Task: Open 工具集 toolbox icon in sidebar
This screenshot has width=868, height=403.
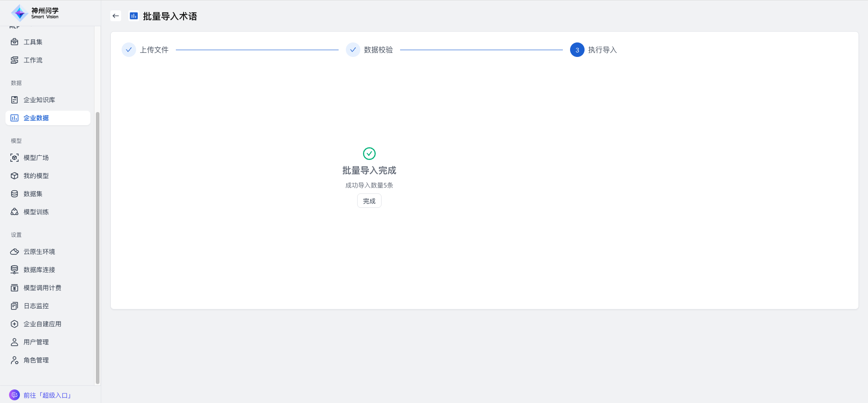Action: [x=14, y=42]
